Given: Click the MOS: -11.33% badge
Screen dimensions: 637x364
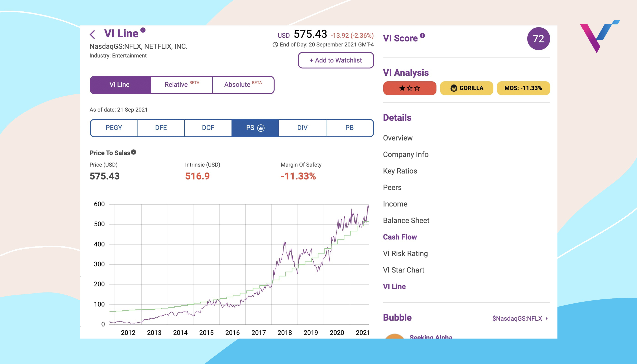Looking at the screenshot, I should point(523,88).
